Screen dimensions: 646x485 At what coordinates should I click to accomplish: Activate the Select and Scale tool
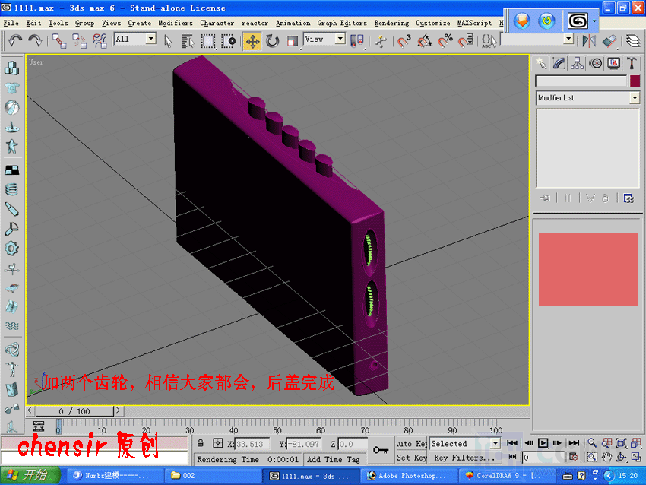click(x=293, y=41)
